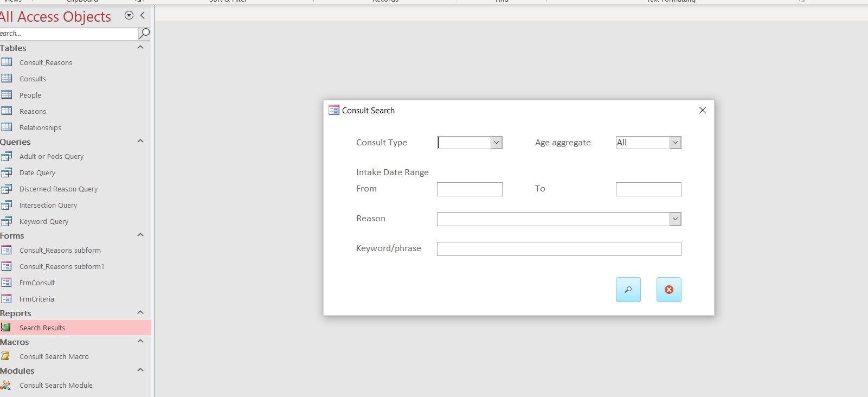The height and width of the screenshot is (397, 868).
Task: Select the Consult_Reasons subform form icon
Action: tap(7, 250)
